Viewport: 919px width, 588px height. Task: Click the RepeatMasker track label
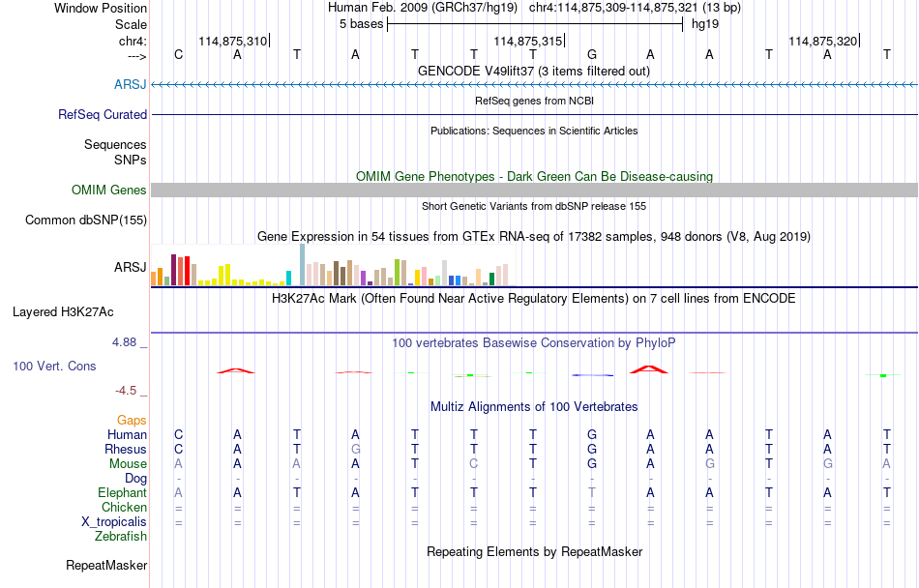pyautogui.click(x=106, y=565)
